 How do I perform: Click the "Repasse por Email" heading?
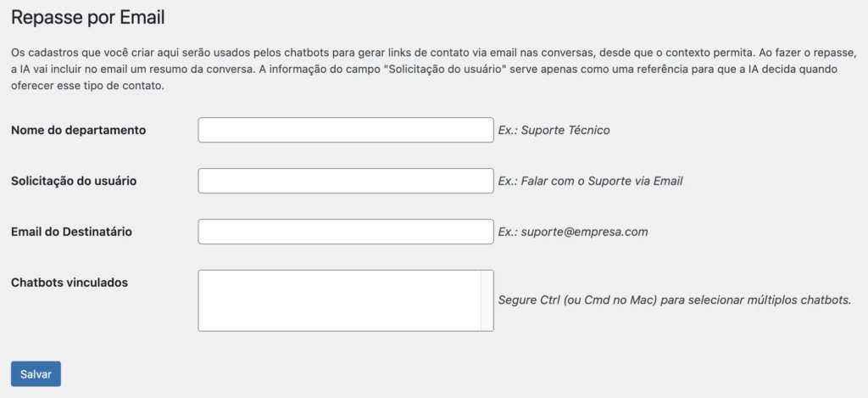pos(87,17)
